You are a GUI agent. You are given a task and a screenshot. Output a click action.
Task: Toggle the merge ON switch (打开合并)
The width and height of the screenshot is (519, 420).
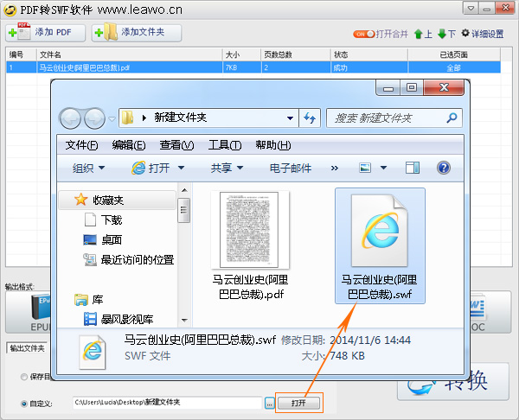click(364, 34)
